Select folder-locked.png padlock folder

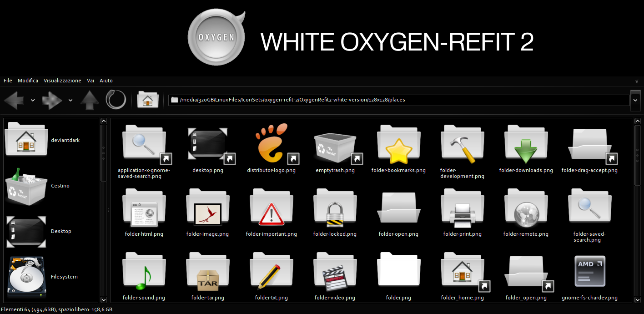pos(335,208)
